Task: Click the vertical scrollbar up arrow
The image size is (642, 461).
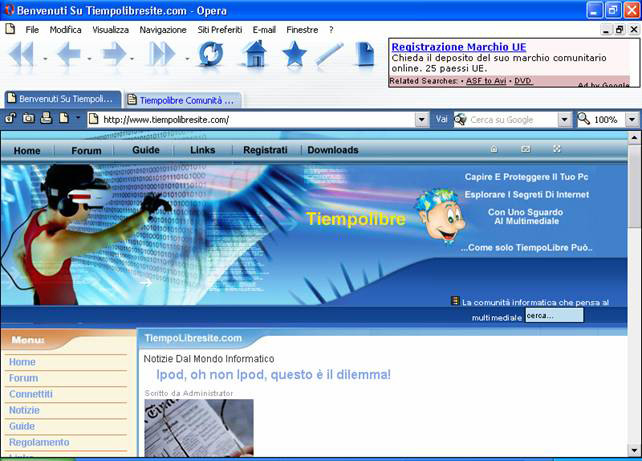Action: pos(634,138)
